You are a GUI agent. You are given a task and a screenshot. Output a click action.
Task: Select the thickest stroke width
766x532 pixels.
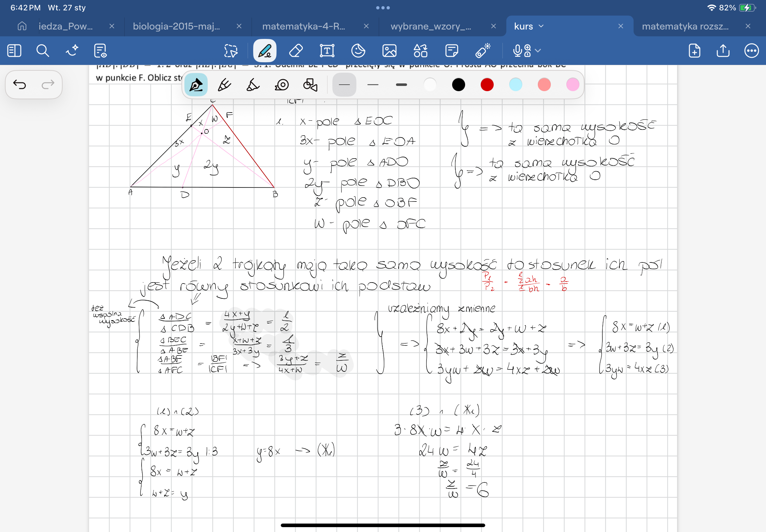401,85
